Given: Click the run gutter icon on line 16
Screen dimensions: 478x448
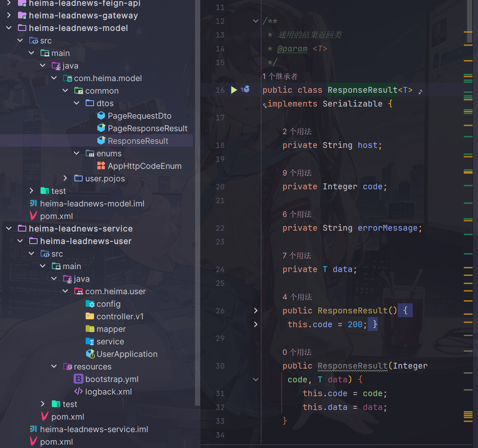Looking at the screenshot, I should click(234, 90).
